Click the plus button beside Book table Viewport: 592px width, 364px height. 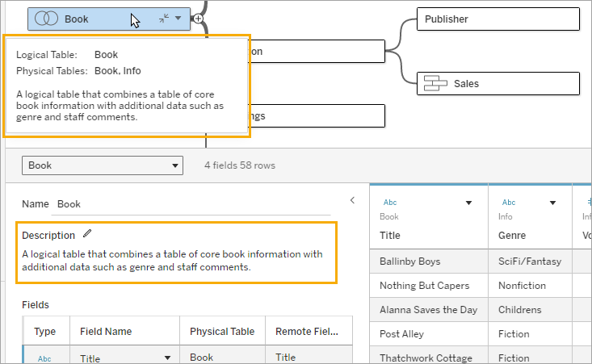coord(198,19)
